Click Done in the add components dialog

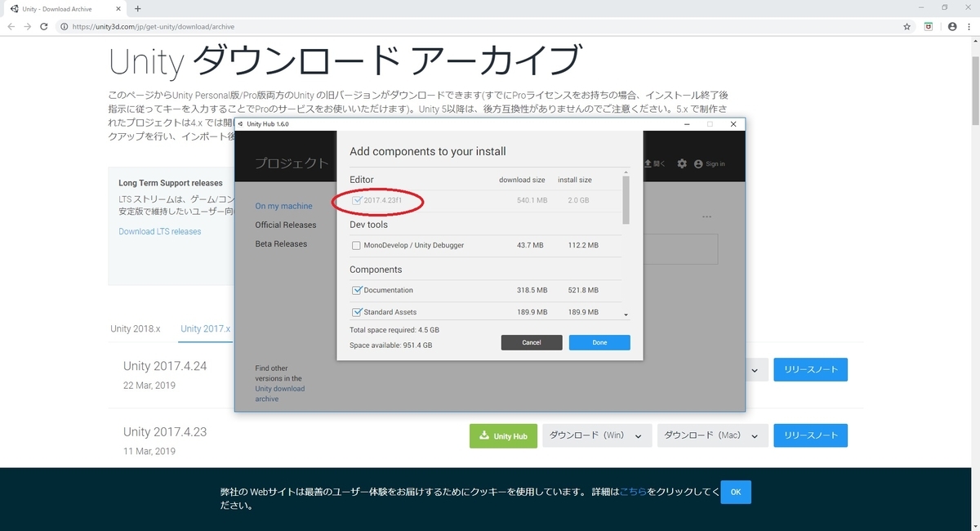click(599, 342)
